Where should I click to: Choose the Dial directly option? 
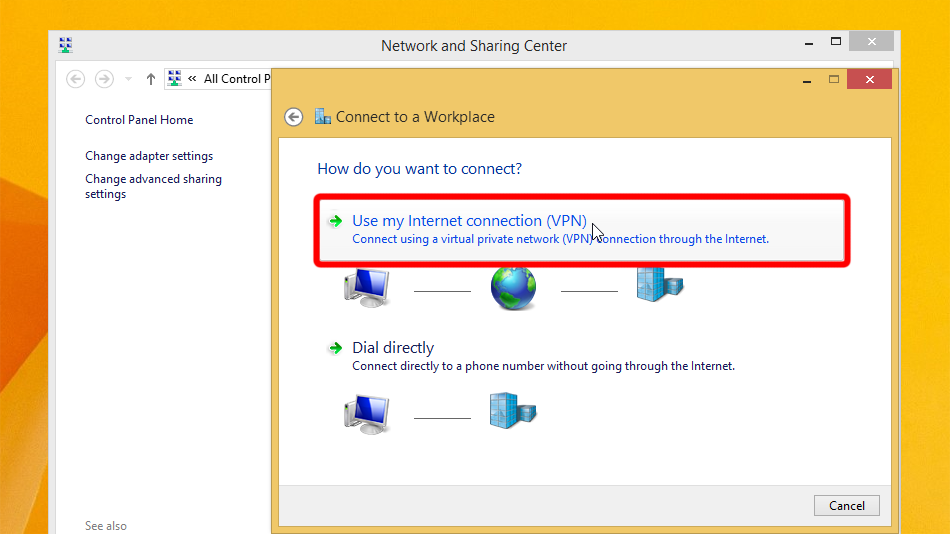pos(393,348)
